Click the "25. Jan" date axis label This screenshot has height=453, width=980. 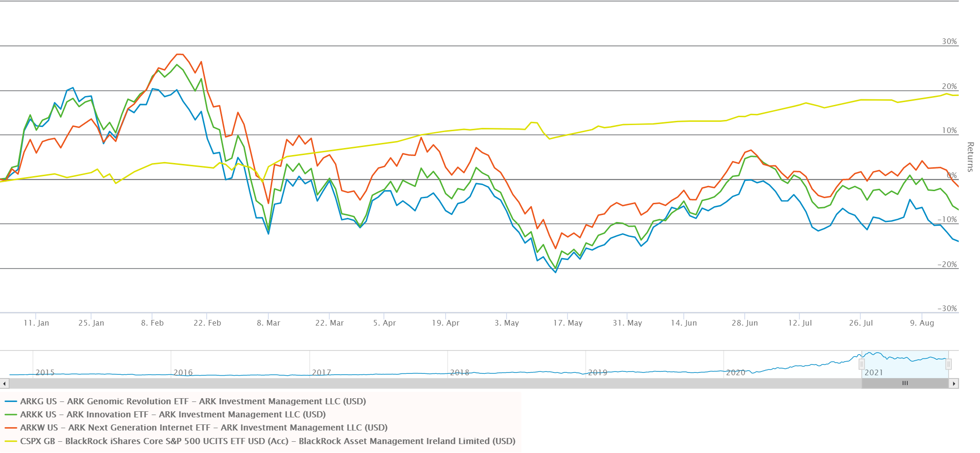(91, 323)
